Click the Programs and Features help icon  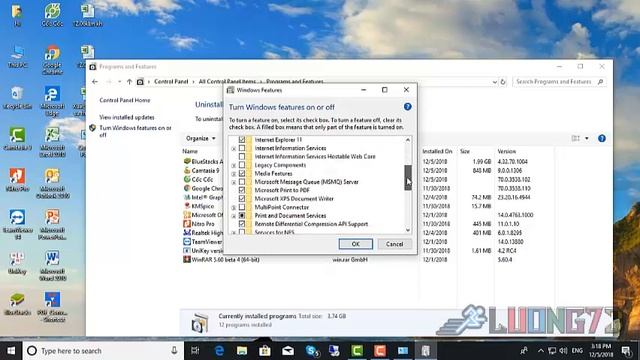click(602, 138)
